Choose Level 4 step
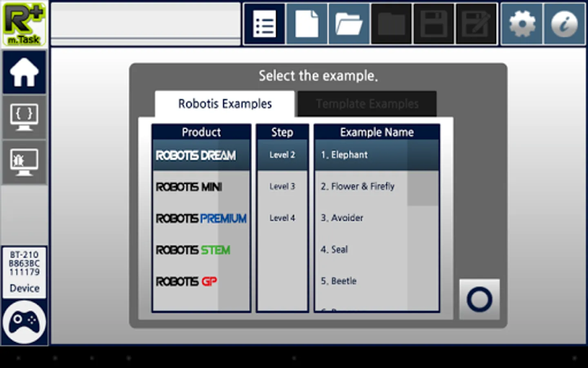This screenshot has width=588, height=368. point(282,218)
